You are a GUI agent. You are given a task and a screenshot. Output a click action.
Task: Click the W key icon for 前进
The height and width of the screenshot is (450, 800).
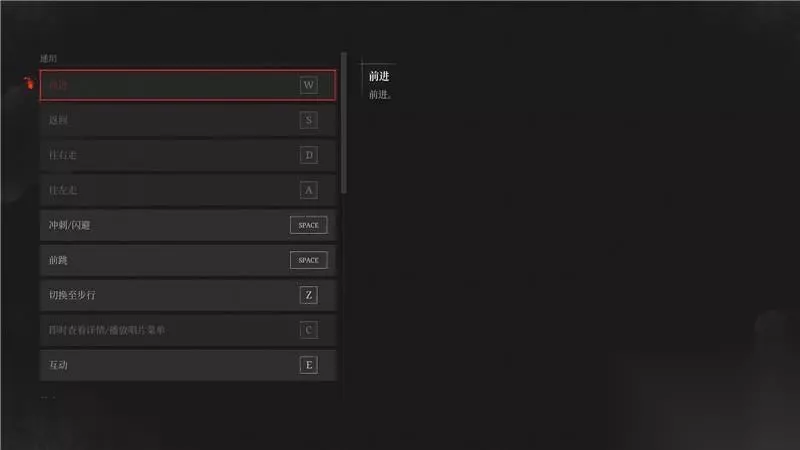(309, 85)
